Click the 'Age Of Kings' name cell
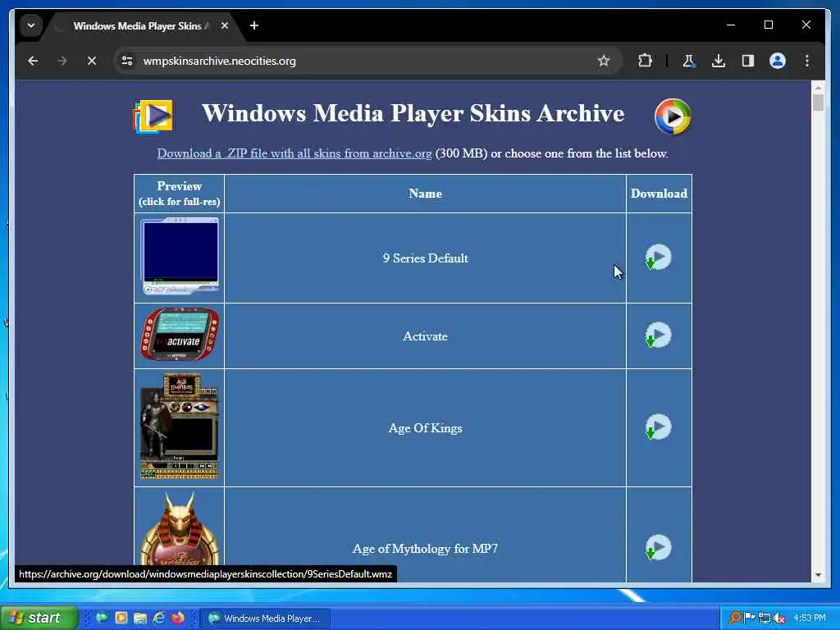This screenshot has height=630, width=840. point(426,428)
